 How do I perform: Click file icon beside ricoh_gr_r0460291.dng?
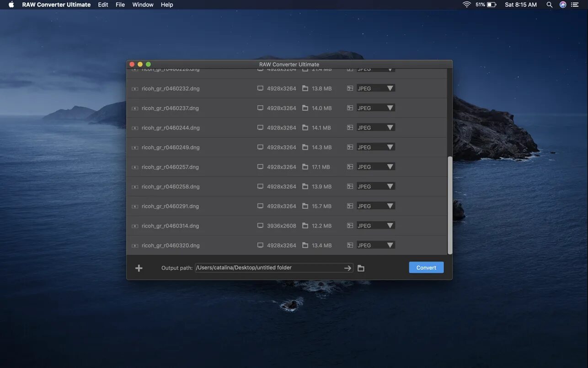coord(135,207)
